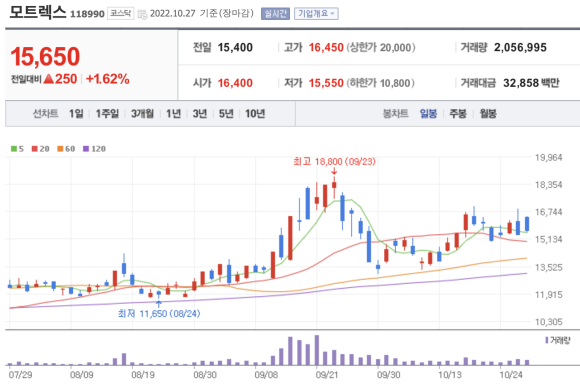Screen dimensions: 580x392
Task: Click the stock code 118990
Action: [x=87, y=14]
